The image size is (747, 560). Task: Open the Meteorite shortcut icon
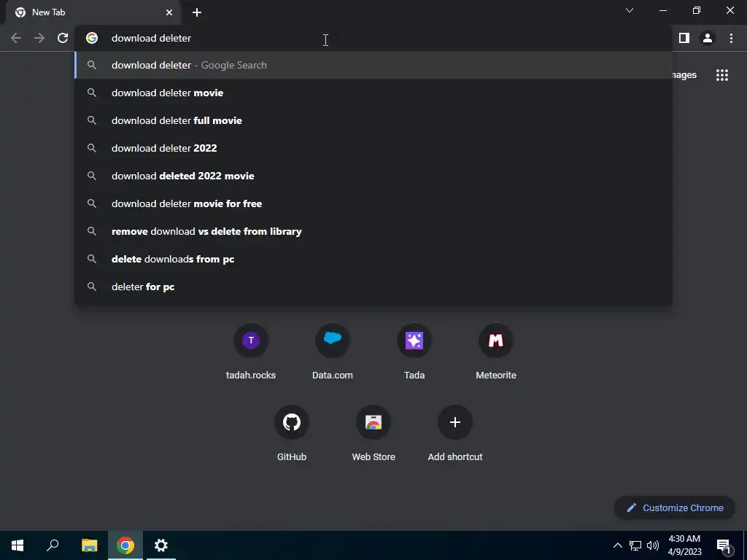click(x=496, y=341)
